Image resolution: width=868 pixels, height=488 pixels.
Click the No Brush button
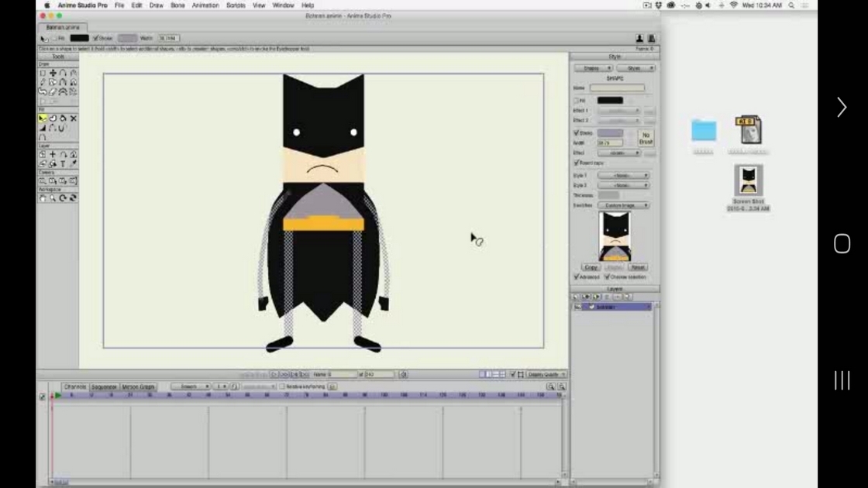tap(646, 138)
